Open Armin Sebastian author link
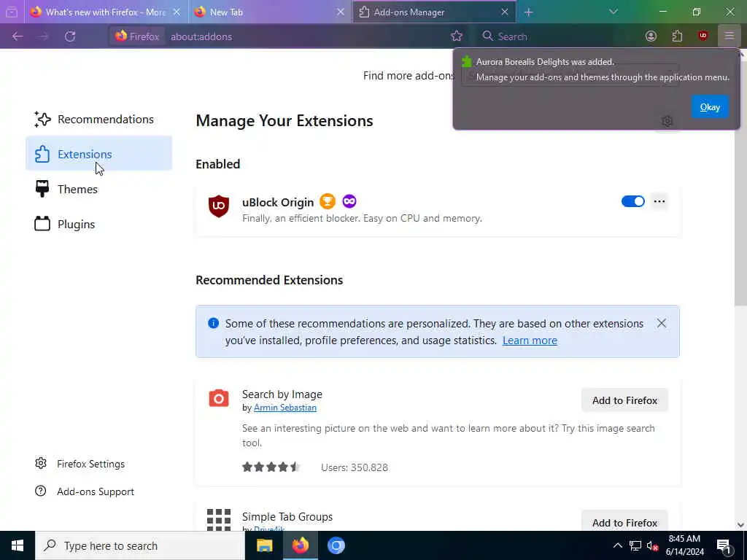 [285, 408]
